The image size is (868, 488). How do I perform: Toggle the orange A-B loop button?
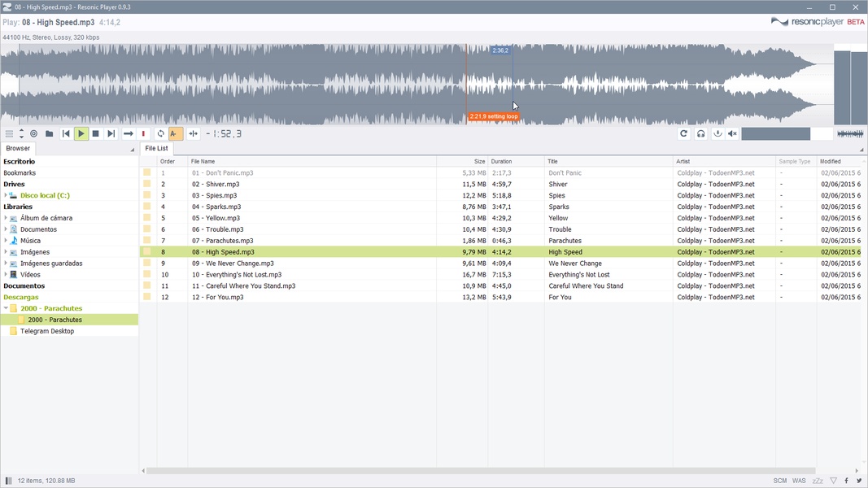(176, 133)
